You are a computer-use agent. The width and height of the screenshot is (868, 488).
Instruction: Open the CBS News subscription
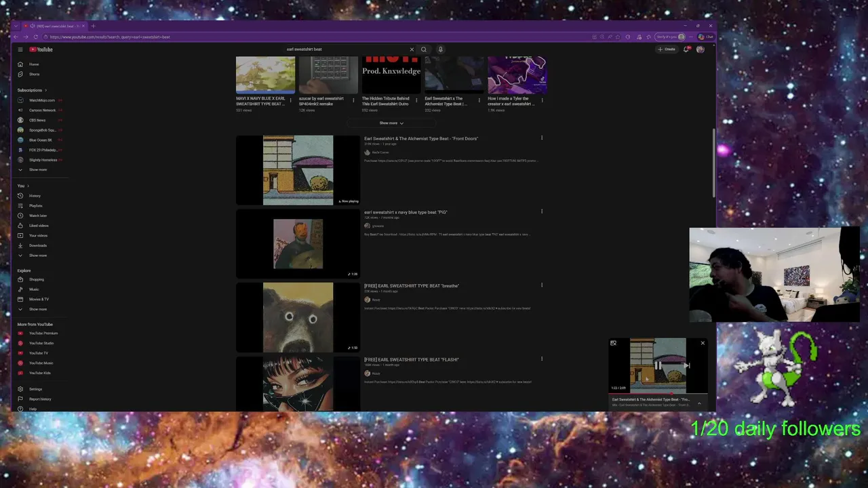(x=37, y=120)
